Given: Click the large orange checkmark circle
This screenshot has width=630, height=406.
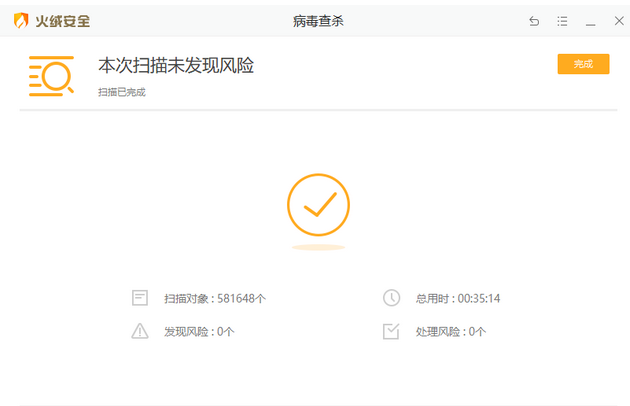Looking at the screenshot, I should [318, 205].
